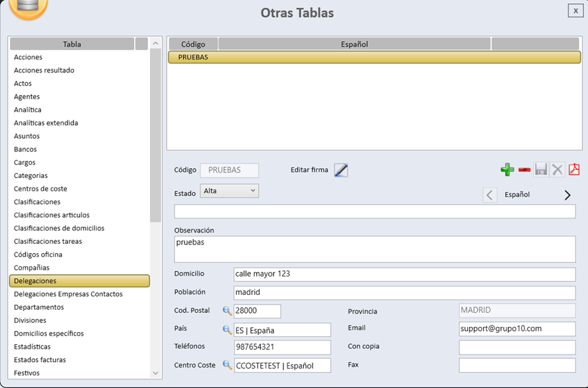588x388 pixels.
Task: Click the green plus add record icon
Action: coord(507,170)
